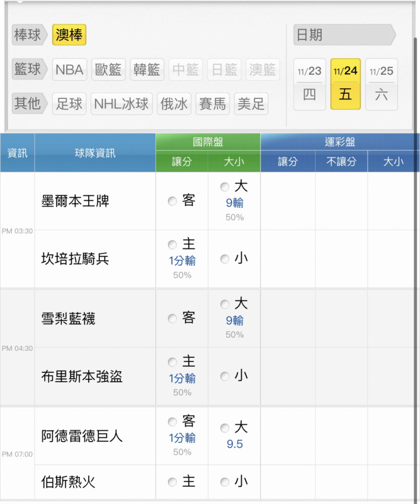Open the NBA league filter
The height and width of the screenshot is (504, 420).
[70, 70]
